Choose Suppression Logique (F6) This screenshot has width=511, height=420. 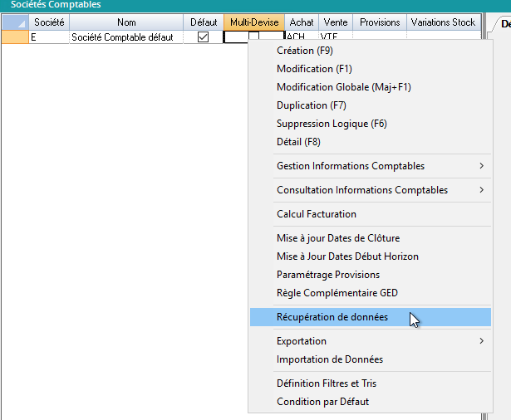tap(332, 124)
